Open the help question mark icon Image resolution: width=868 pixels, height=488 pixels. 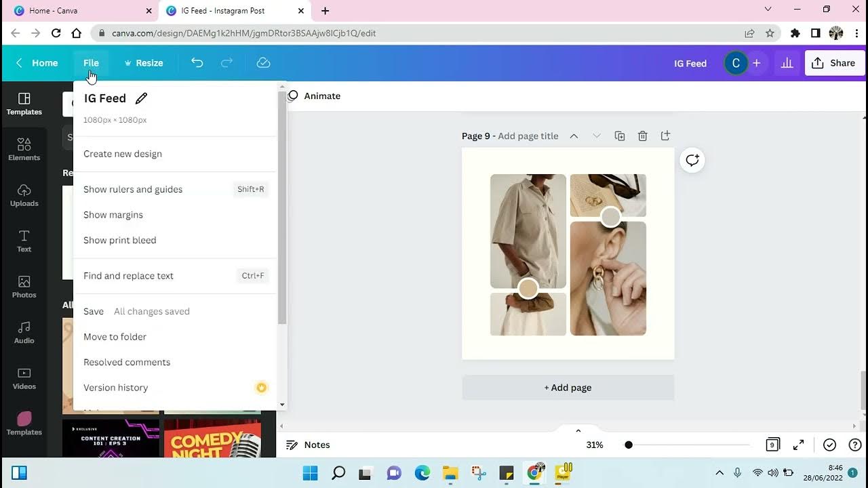tap(854, 445)
